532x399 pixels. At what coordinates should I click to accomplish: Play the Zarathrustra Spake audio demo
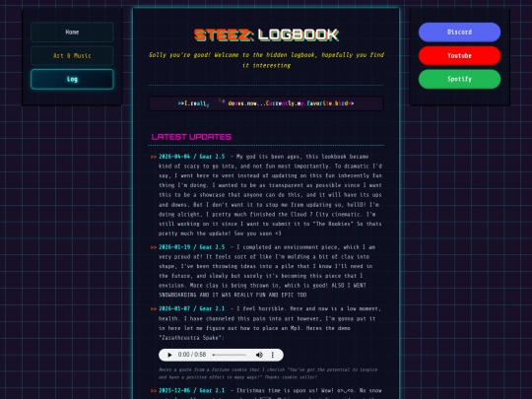(169, 355)
